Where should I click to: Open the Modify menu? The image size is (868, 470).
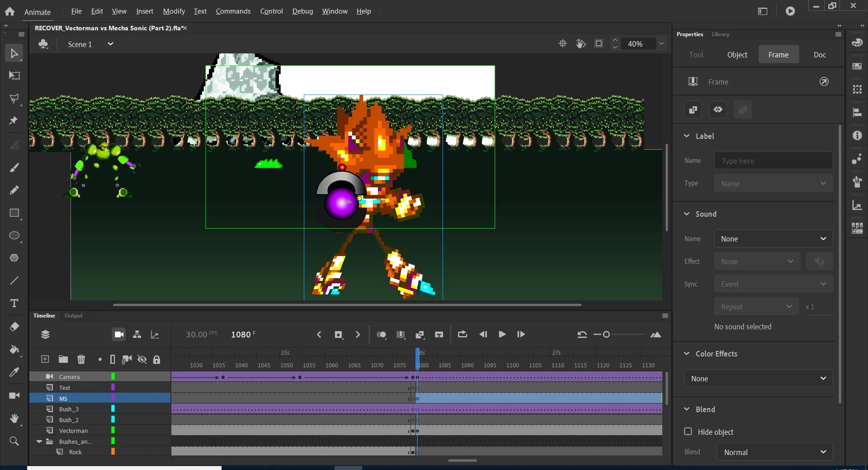point(174,11)
